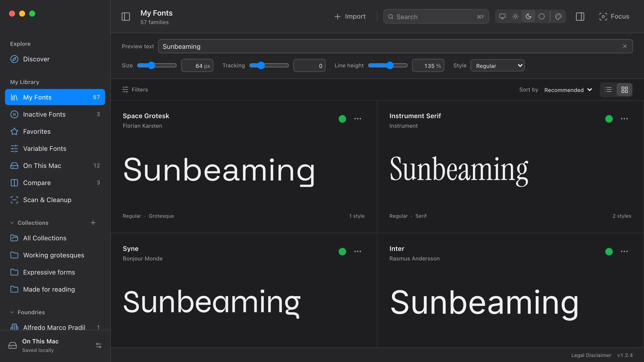Switch to light mode sun icon
This screenshot has width=644, height=362.
coord(515,16)
